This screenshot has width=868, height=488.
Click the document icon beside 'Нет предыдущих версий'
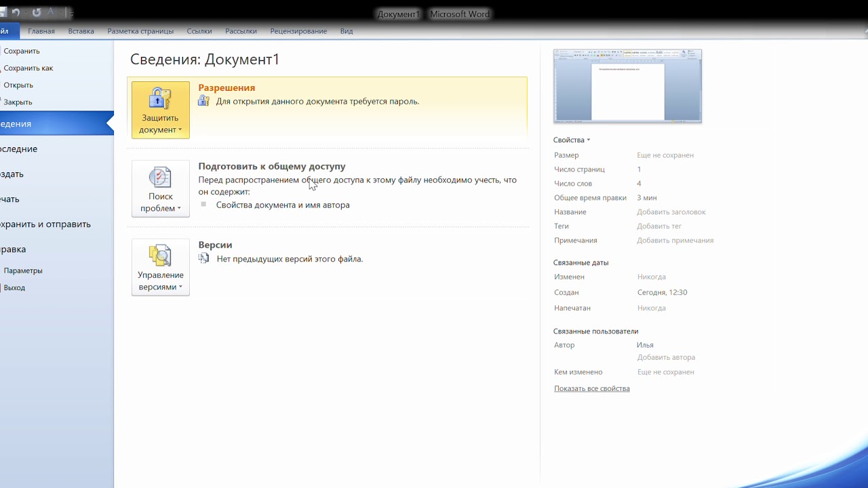pyautogui.click(x=204, y=258)
